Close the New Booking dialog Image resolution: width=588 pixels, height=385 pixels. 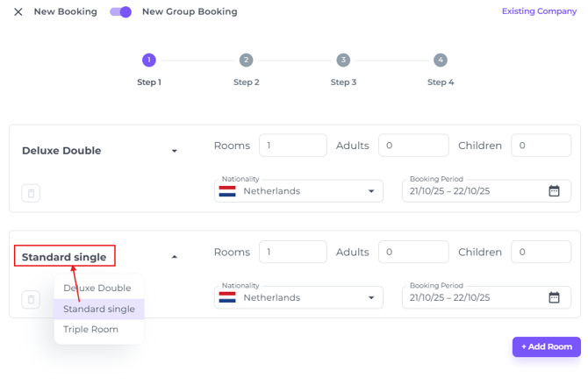coord(18,12)
